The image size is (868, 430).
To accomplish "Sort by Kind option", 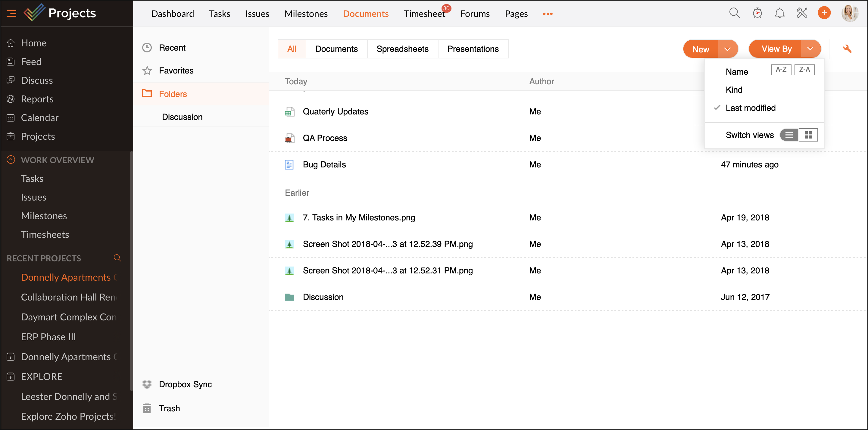I will point(734,90).
